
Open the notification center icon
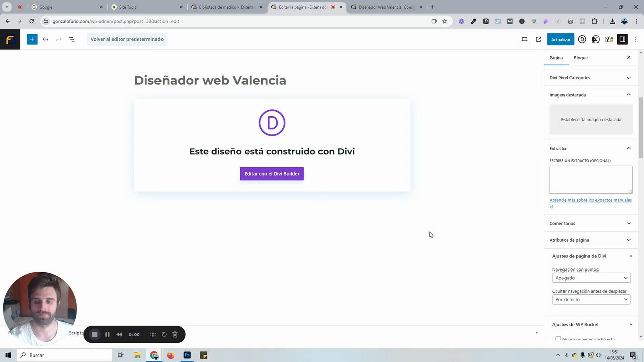coord(634,355)
